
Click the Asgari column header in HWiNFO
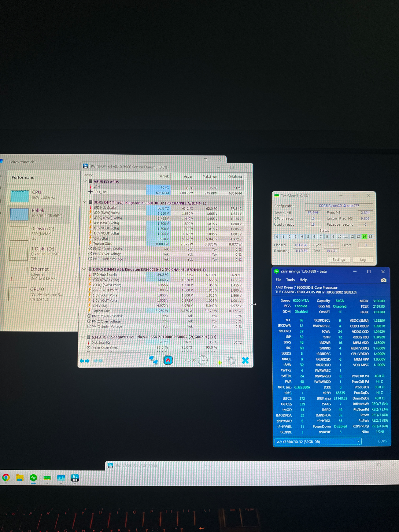point(188,176)
